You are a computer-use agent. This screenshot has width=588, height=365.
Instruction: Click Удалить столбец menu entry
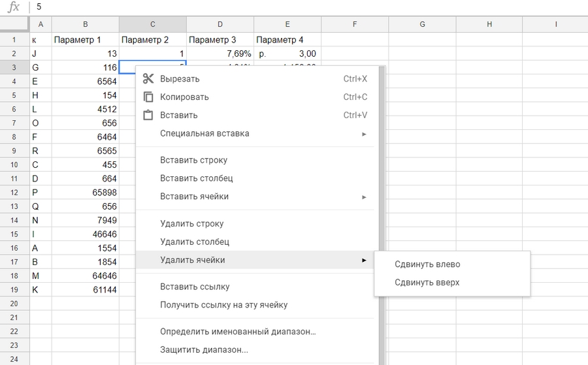point(195,242)
